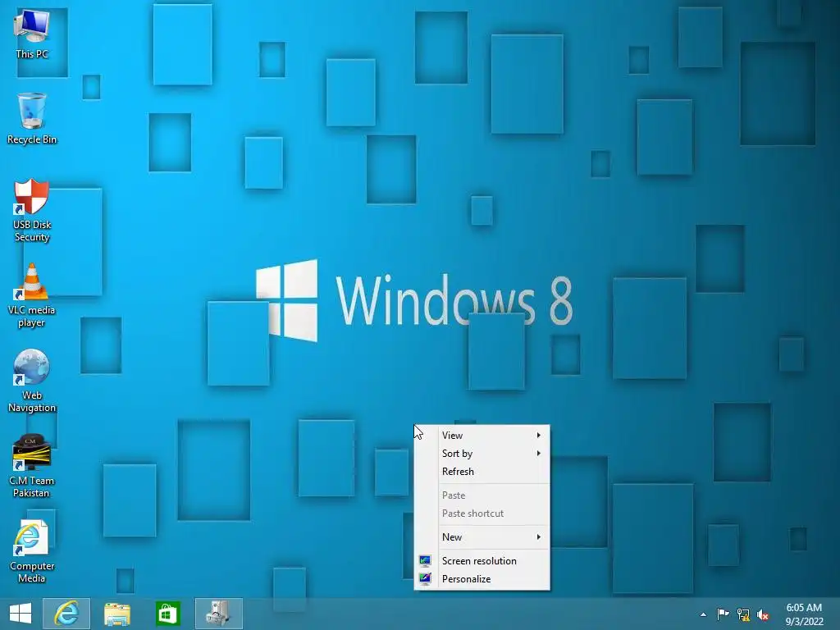
Task: Select the USB Disk Security shortcut
Action: coord(32,210)
